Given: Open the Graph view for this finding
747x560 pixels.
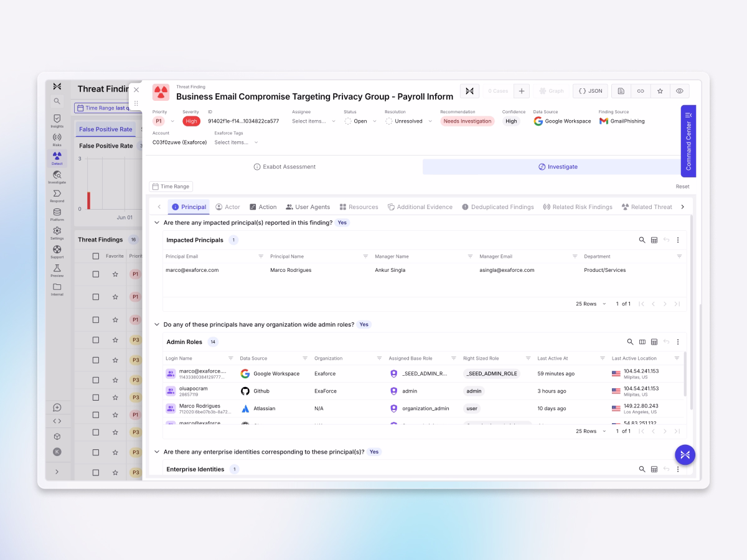Looking at the screenshot, I should tap(552, 91).
